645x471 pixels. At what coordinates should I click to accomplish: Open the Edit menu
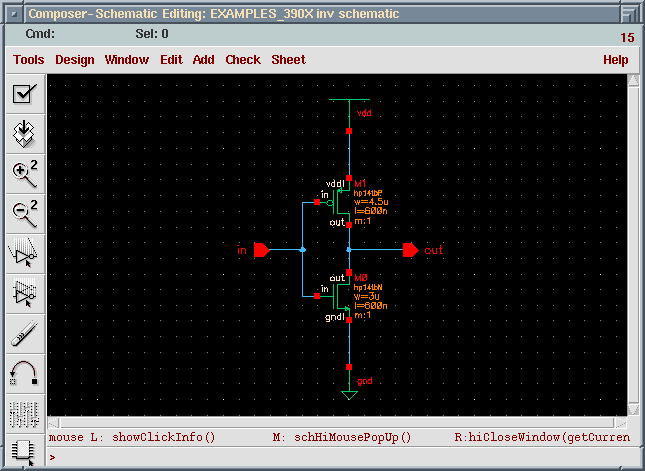coord(171,60)
